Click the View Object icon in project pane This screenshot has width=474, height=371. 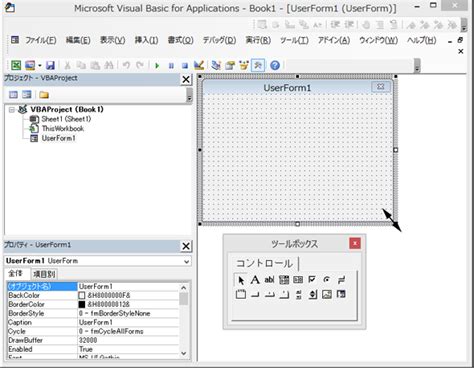click(x=27, y=95)
